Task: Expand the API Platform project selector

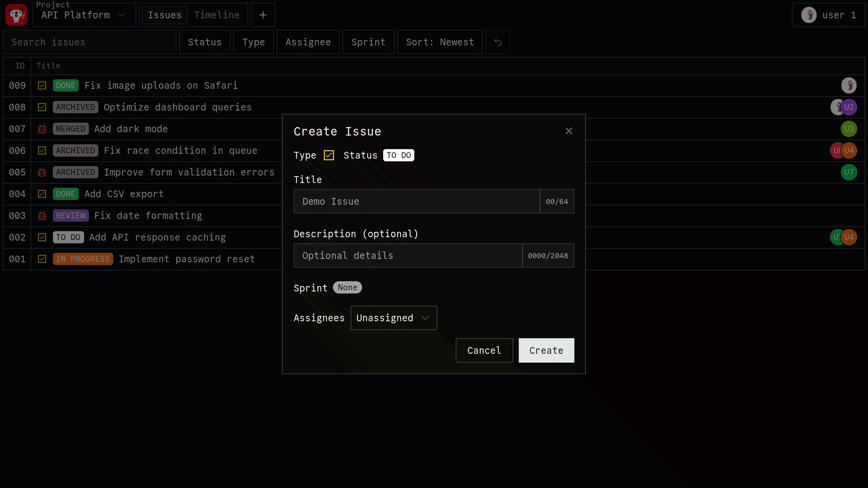Action: coord(84,15)
